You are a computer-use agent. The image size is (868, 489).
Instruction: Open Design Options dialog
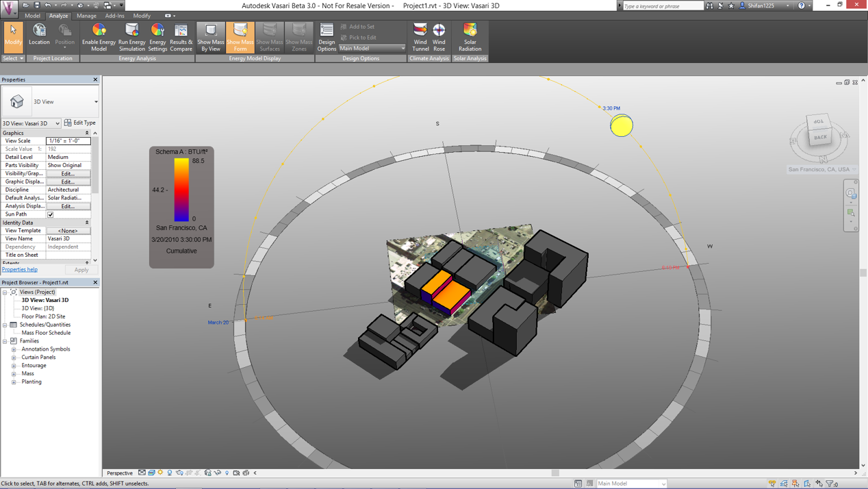(x=327, y=37)
